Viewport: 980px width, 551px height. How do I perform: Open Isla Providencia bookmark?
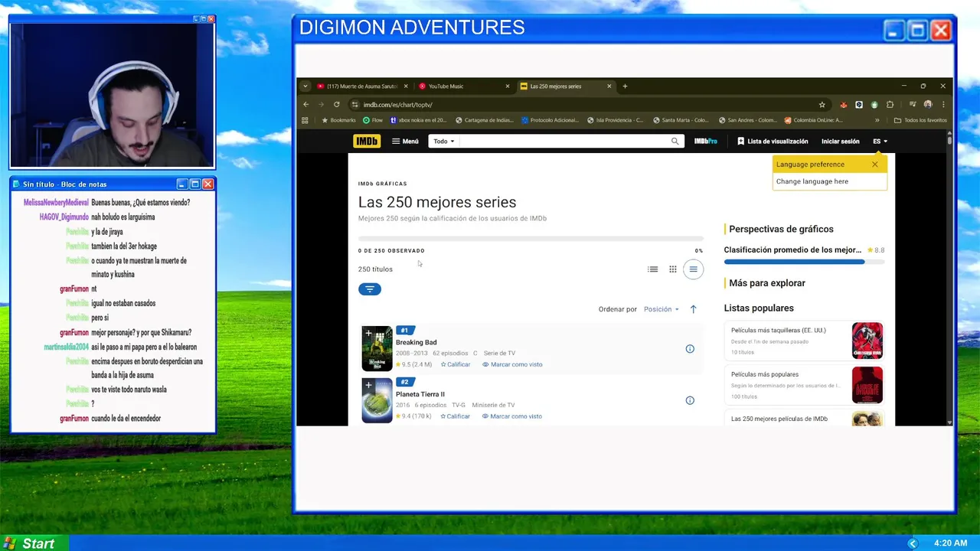[616, 120]
